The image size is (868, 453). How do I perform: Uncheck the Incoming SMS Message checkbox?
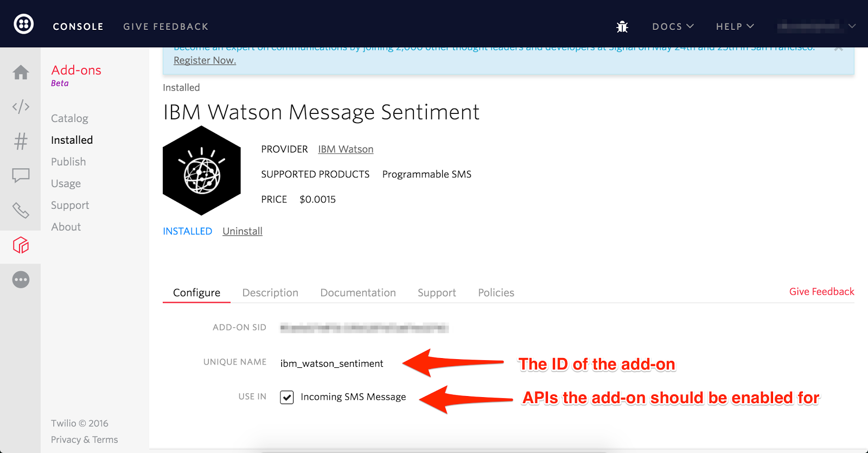(286, 397)
